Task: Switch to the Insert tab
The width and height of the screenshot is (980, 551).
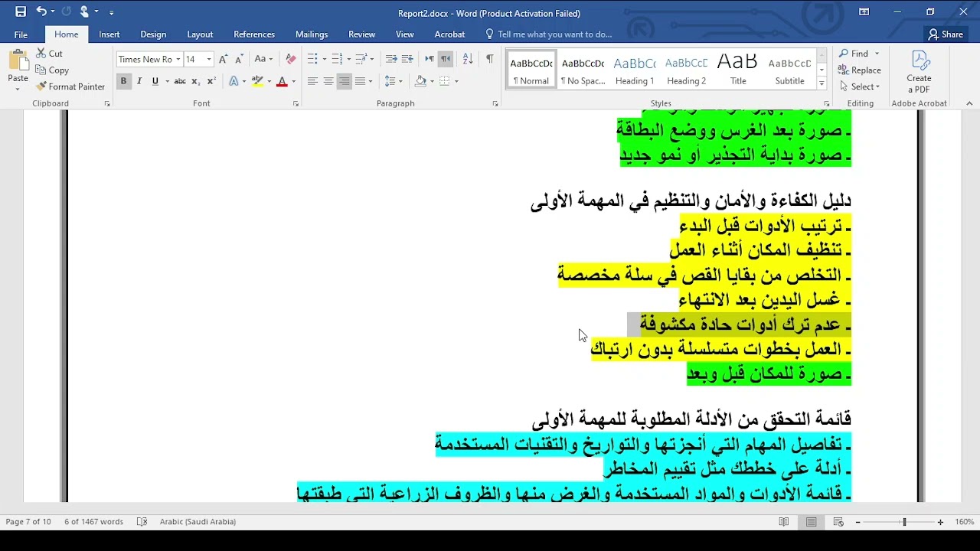Action: point(109,34)
